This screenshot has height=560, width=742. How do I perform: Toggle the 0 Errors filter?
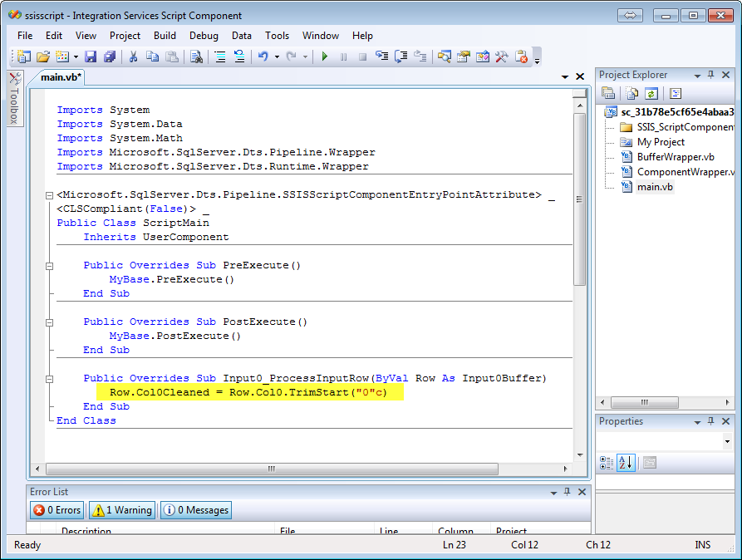(x=57, y=510)
